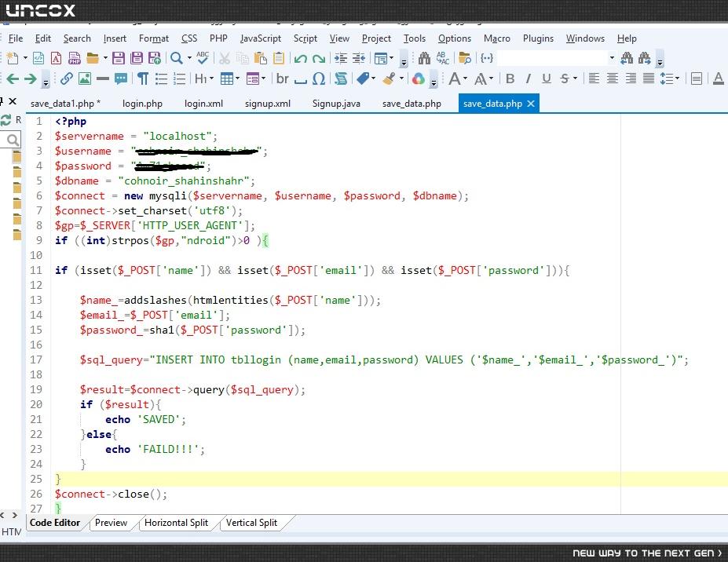Screen dimensions: 728x562
Task: Open the Tools menu
Action: point(414,38)
